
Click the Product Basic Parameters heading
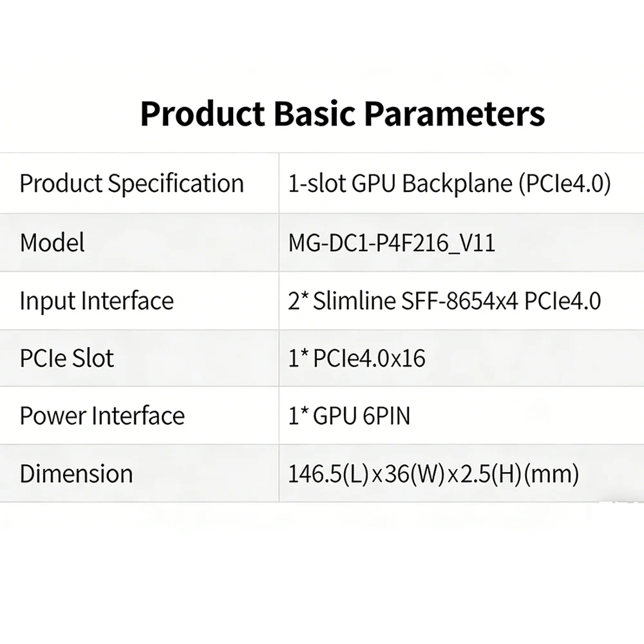click(342, 114)
